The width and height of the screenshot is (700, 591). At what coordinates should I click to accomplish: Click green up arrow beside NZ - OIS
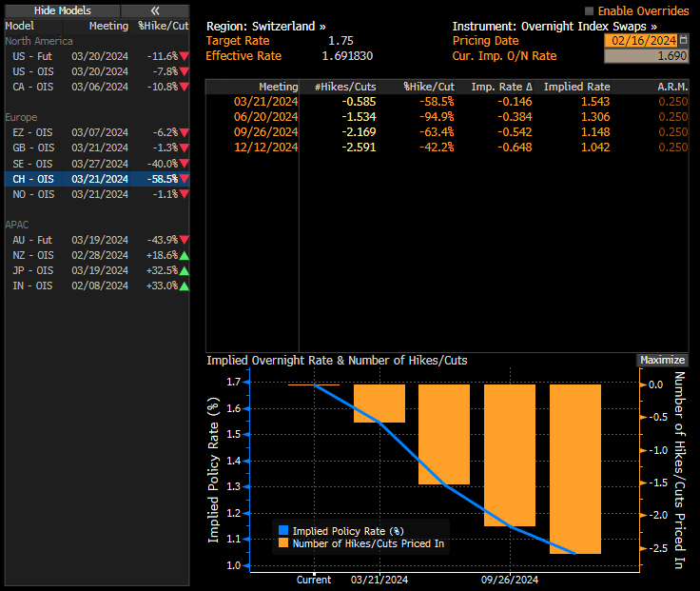point(184,255)
